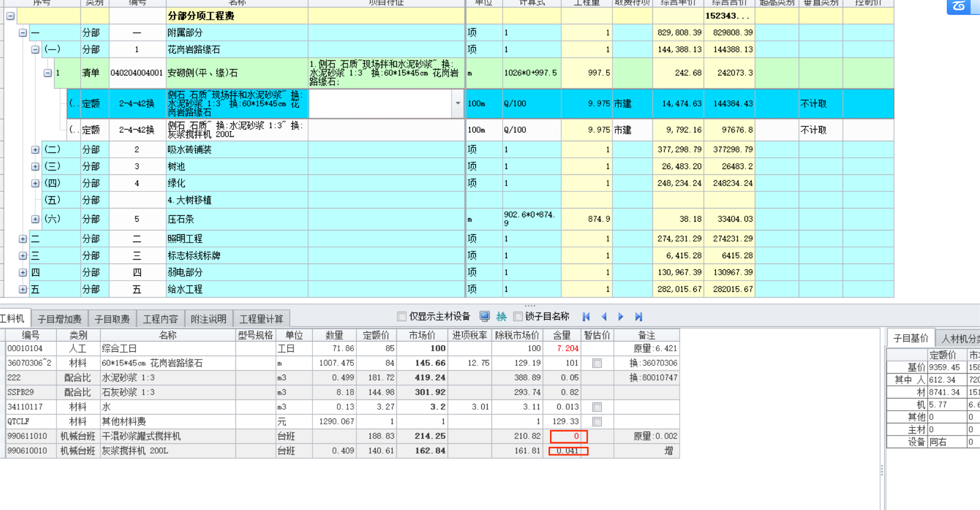The image size is (980, 510).
Task: Open the 子目基价 tab
Action: click(910, 339)
